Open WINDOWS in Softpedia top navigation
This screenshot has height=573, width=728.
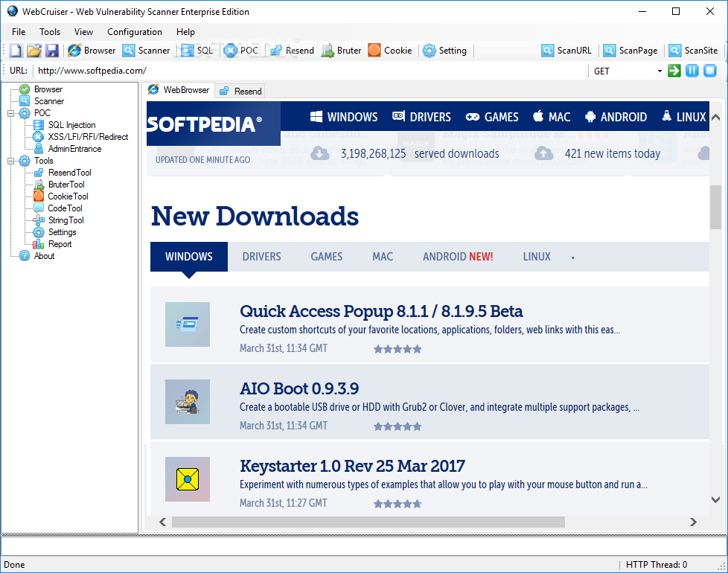344,117
